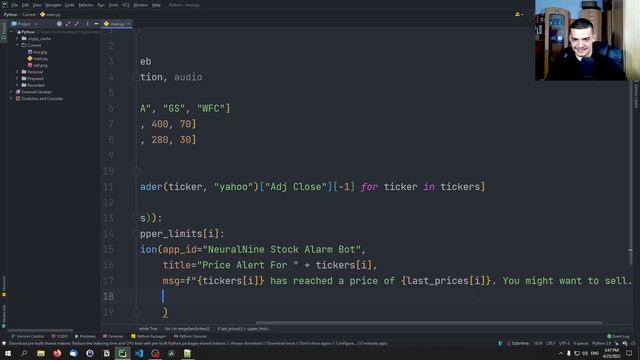Click the user profile icon near top right
Image resolution: width=640 pixels, height=360 pixels.
pos(518,14)
